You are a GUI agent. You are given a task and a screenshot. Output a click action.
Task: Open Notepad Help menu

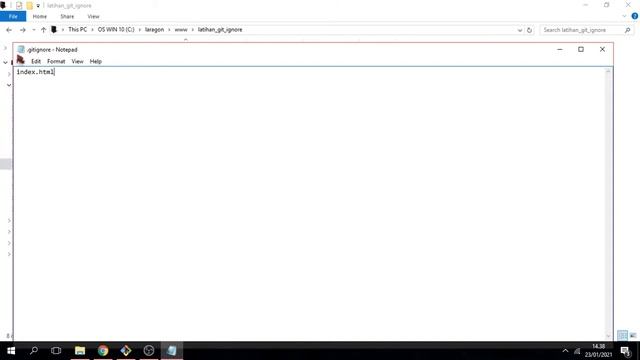[x=96, y=61]
